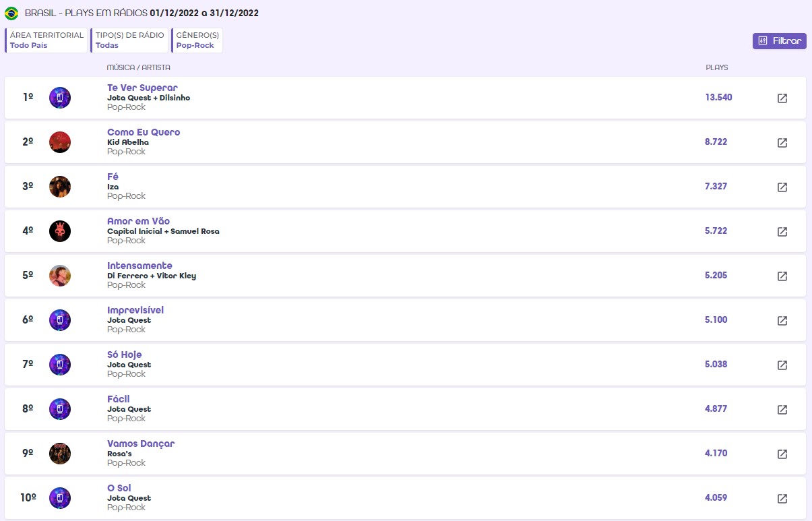Click the Fé album thumbnail
This screenshot has width=812, height=521.
(60, 187)
